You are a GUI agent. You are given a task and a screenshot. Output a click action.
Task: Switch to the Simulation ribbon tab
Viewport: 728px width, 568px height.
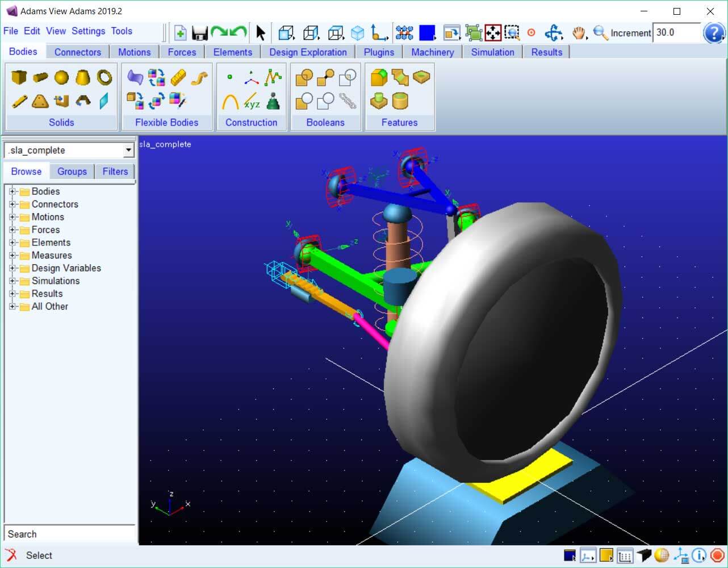click(x=492, y=52)
